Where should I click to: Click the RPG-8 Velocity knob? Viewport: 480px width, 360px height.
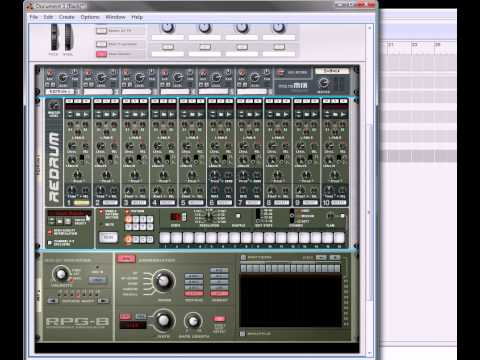(x=61, y=274)
